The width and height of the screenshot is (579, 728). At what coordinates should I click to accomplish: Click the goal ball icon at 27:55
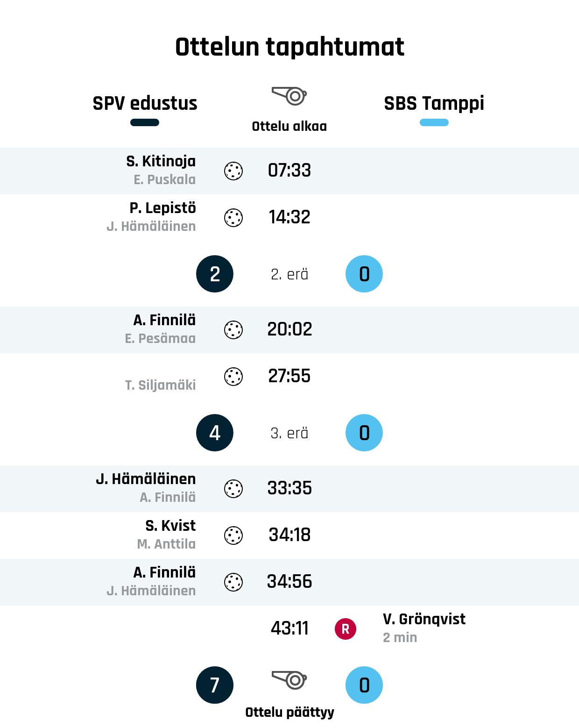(x=233, y=377)
